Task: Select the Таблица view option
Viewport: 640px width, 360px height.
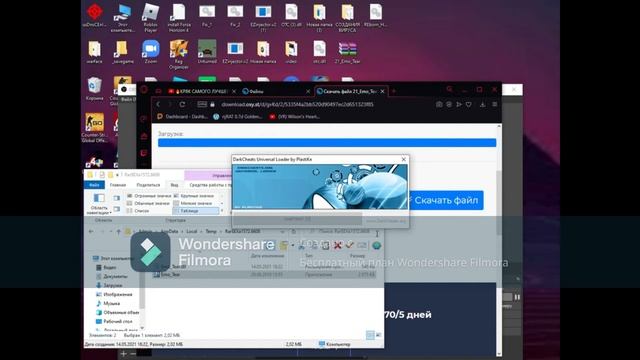Action: coord(196,211)
